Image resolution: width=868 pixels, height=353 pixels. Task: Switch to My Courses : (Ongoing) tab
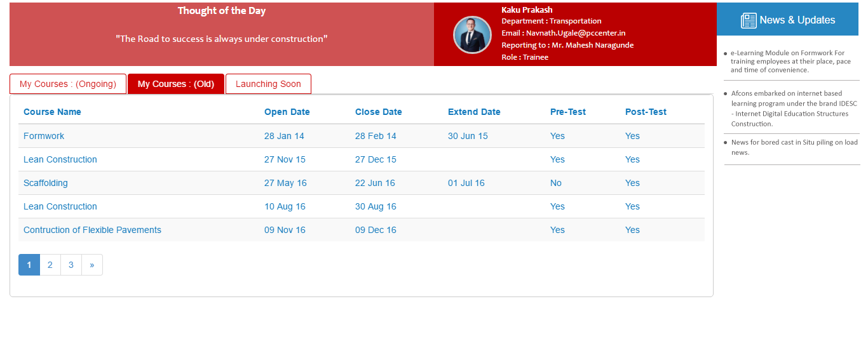(68, 84)
